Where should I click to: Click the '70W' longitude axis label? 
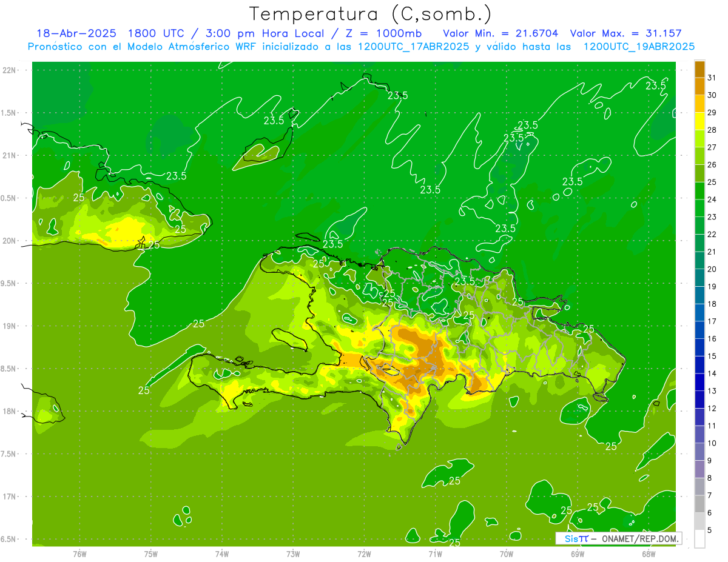pos(506,554)
